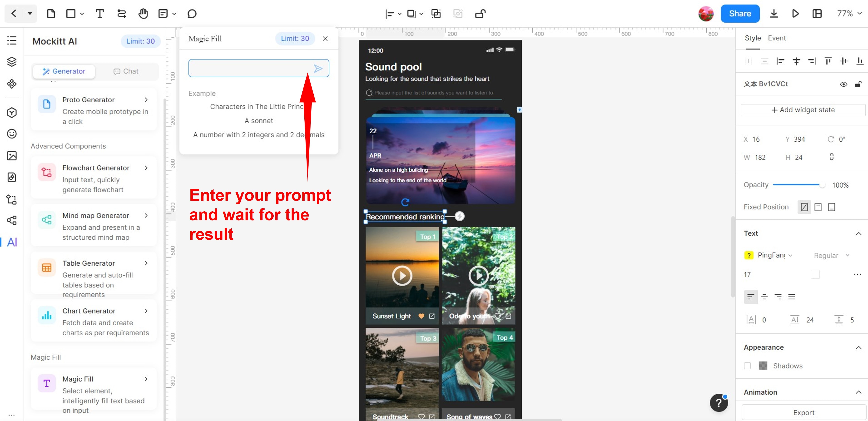Enable the Shadows checkbox

pos(747,366)
